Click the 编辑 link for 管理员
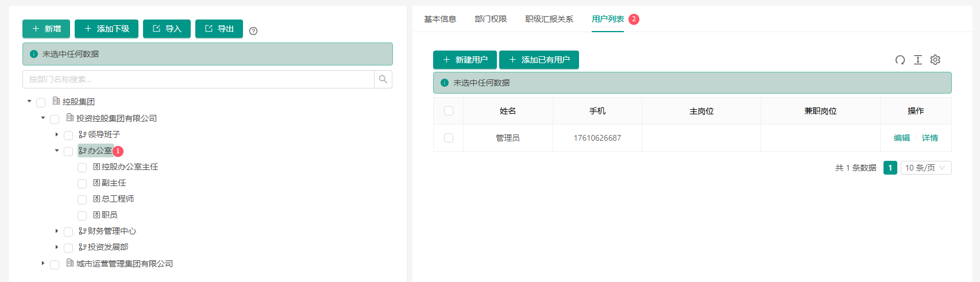 pos(901,138)
